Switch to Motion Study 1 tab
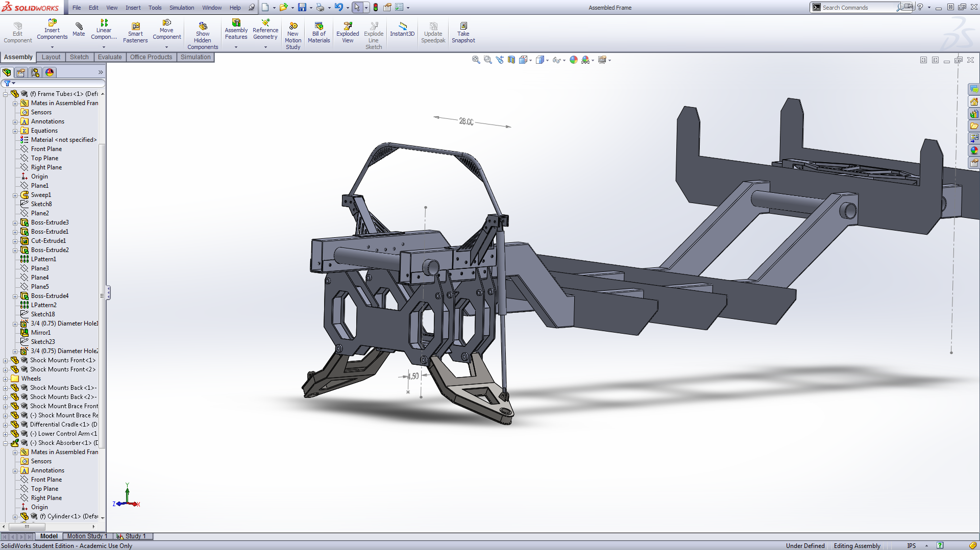This screenshot has width=980, height=550. coord(87,536)
